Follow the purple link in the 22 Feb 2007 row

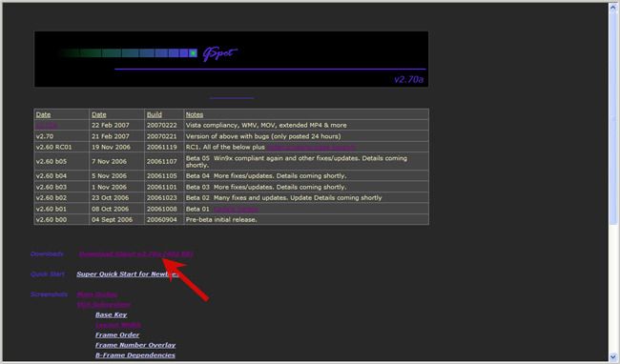coord(47,125)
